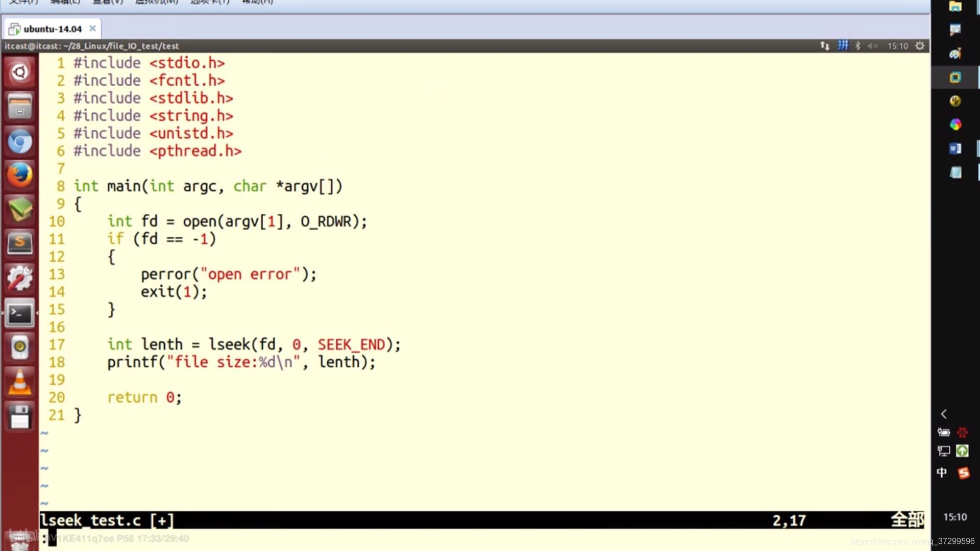
Task: Open the input method indicator in panel
Action: pos(843,45)
